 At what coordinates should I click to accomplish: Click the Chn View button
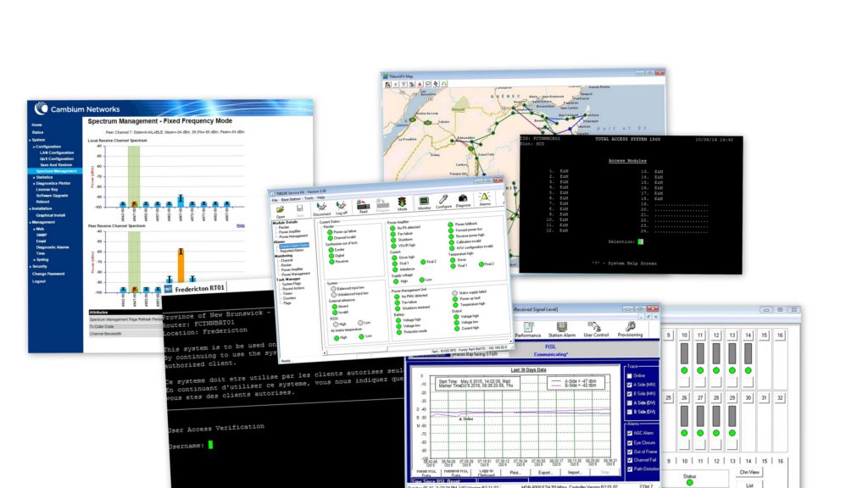(749, 472)
